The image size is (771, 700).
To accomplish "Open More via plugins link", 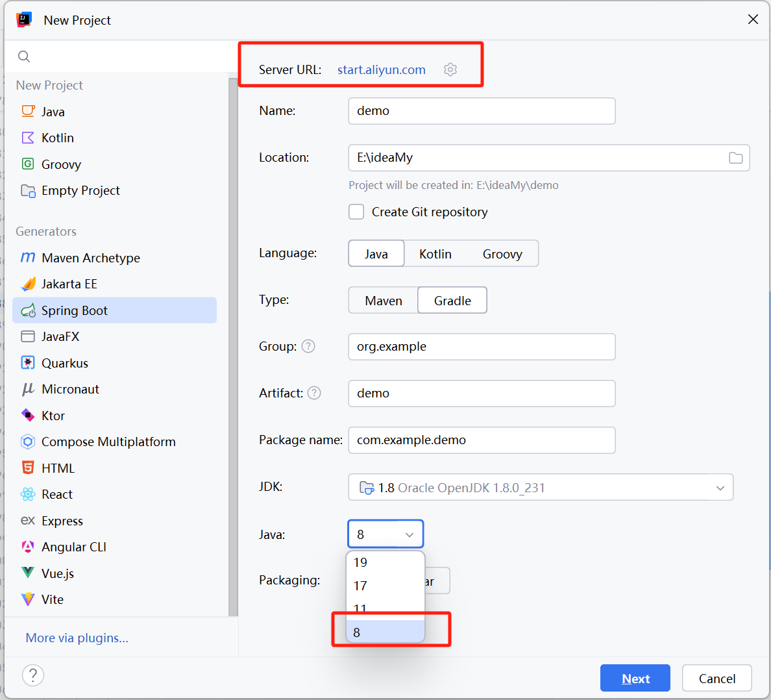I will point(77,638).
